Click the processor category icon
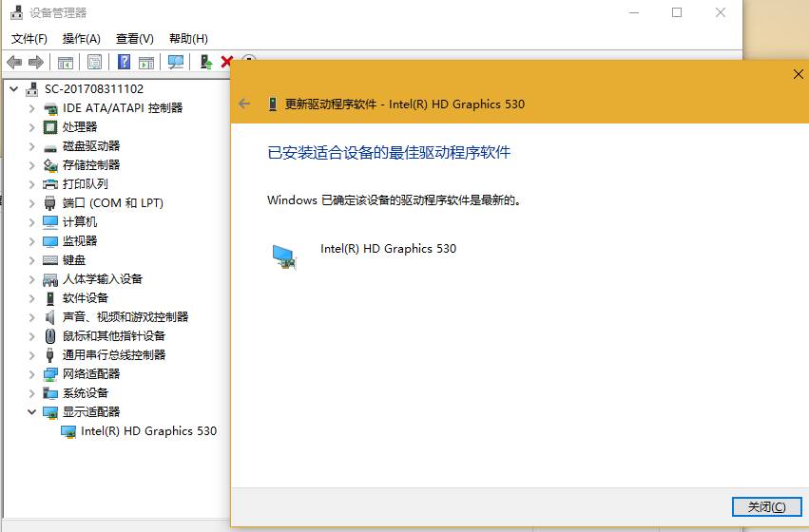The width and height of the screenshot is (809, 532). [x=50, y=126]
